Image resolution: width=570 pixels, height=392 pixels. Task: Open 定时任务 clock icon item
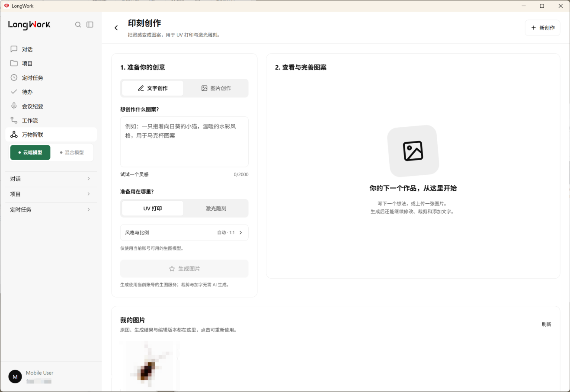[14, 78]
